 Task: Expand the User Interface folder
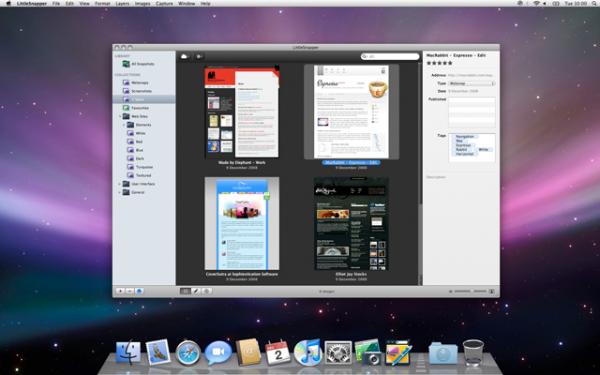(x=119, y=184)
